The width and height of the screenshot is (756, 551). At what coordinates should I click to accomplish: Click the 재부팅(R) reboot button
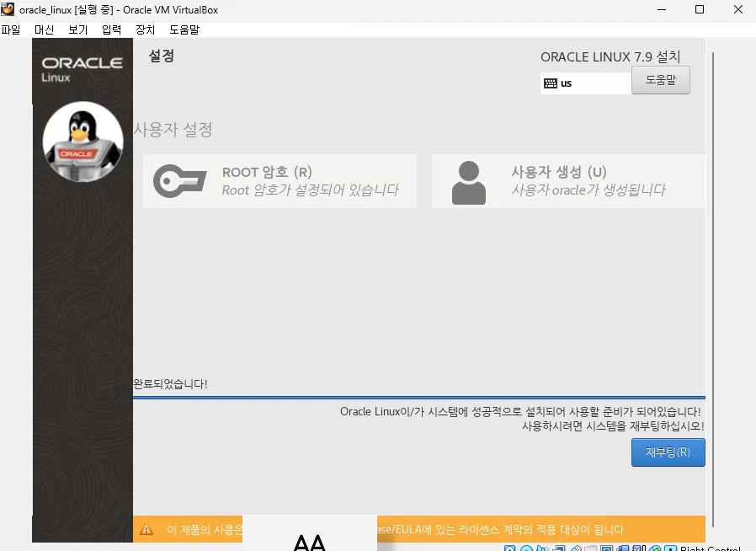pyautogui.click(x=668, y=452)
